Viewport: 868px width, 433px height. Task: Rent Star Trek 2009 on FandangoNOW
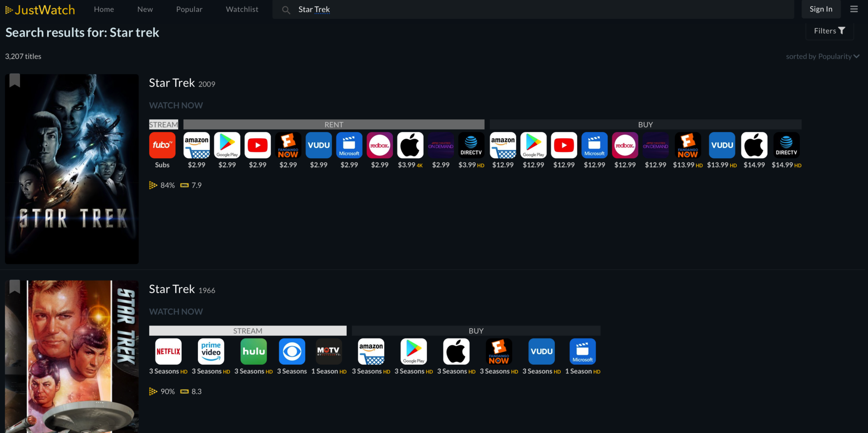tap(288, 145)
